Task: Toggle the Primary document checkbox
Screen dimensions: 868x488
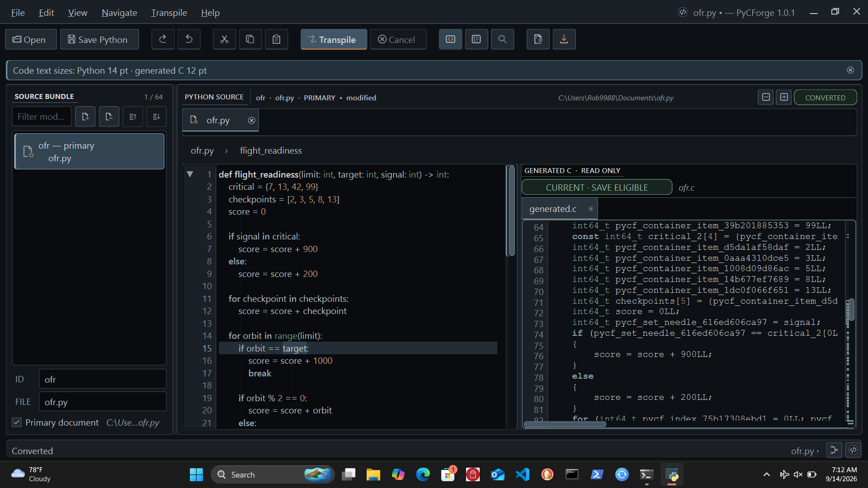Action: click(17, 422)
